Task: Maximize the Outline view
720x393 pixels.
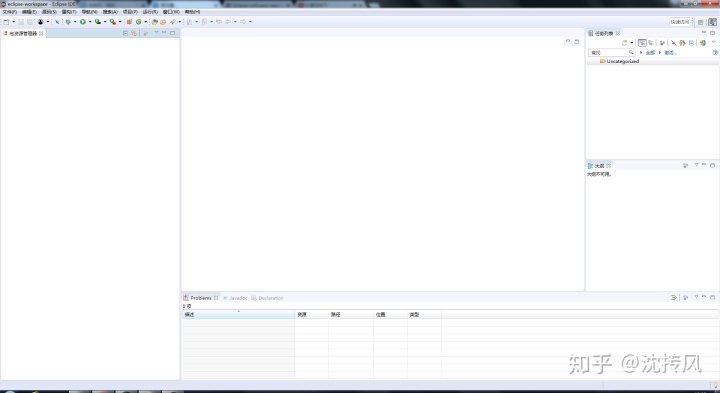Action: [x=713, y=165]
